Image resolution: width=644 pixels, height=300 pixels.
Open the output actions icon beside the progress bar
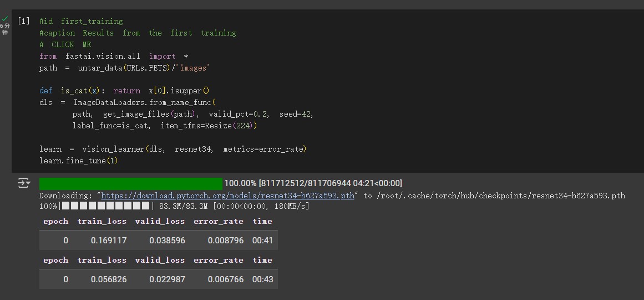pyautogui.click(x=24, y=183)
